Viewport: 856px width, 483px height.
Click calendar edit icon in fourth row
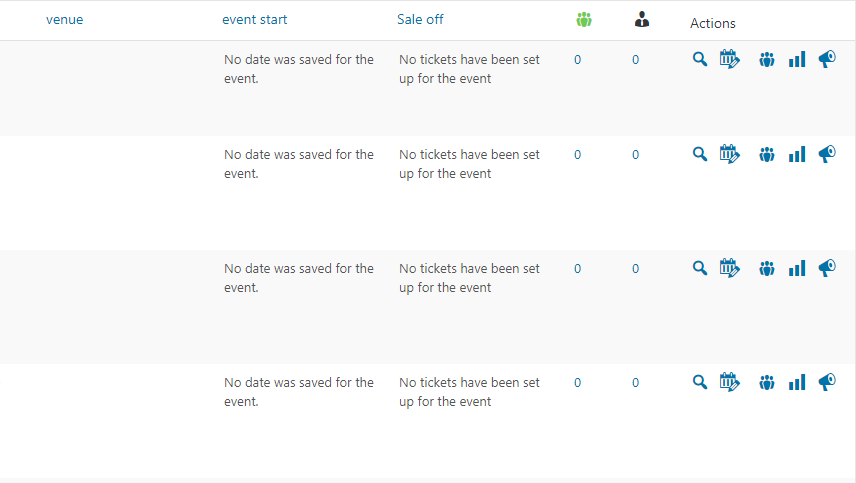(x=730, y=382)
